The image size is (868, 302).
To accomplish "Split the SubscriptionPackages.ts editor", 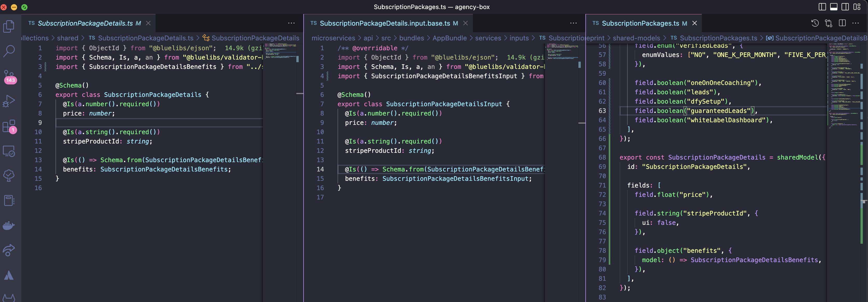I will click(842, 23).
